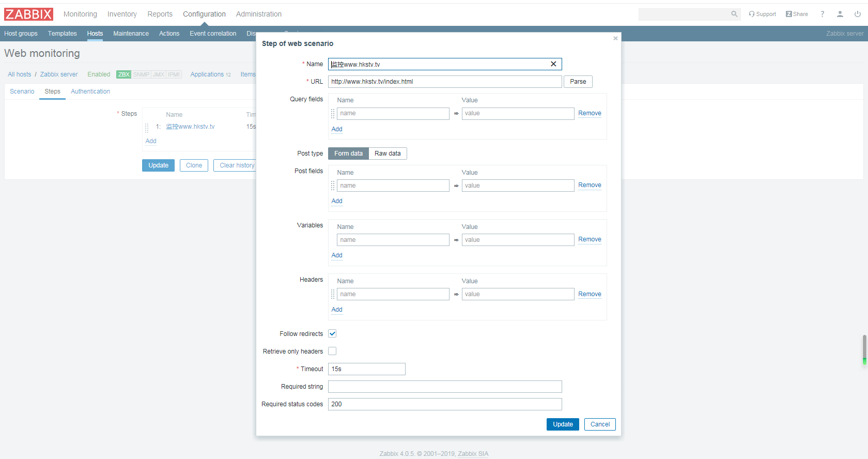Grab the Headers row drag handle
This screenshot has height=459, width=868.
coord(333,294)
